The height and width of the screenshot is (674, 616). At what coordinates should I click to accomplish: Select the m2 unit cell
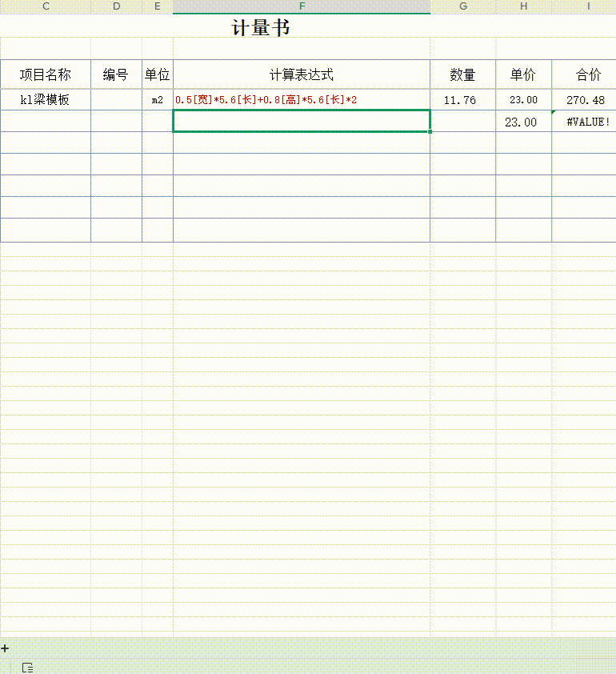point(158,100)
